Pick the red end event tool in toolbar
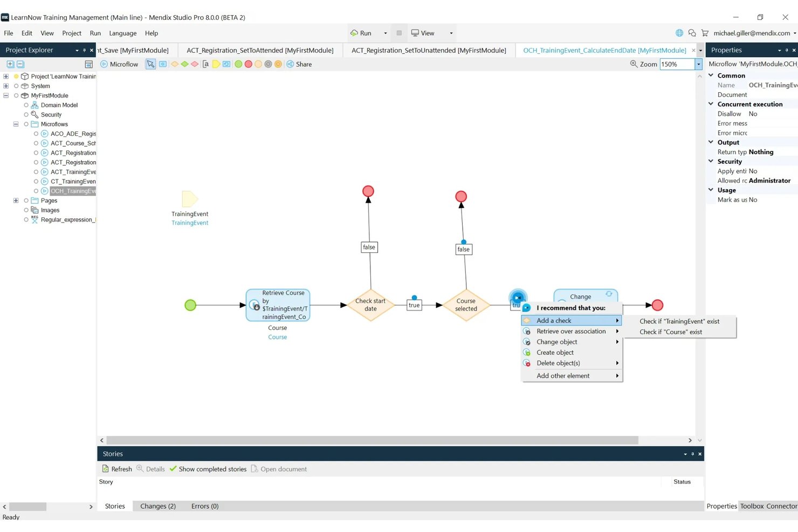Image resolution: width=798 pixels, height=532 pixels. point(248,64)
